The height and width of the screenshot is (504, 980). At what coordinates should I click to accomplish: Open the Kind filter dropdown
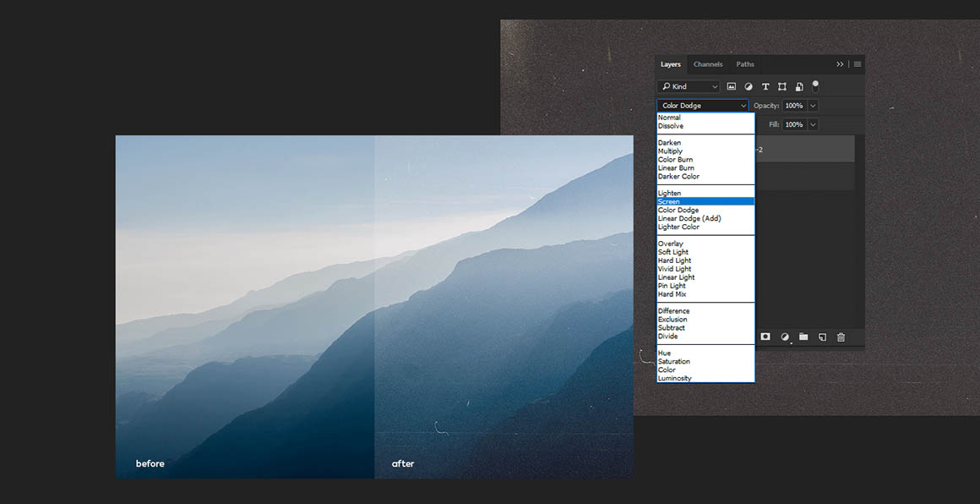[x=689, y=86]
